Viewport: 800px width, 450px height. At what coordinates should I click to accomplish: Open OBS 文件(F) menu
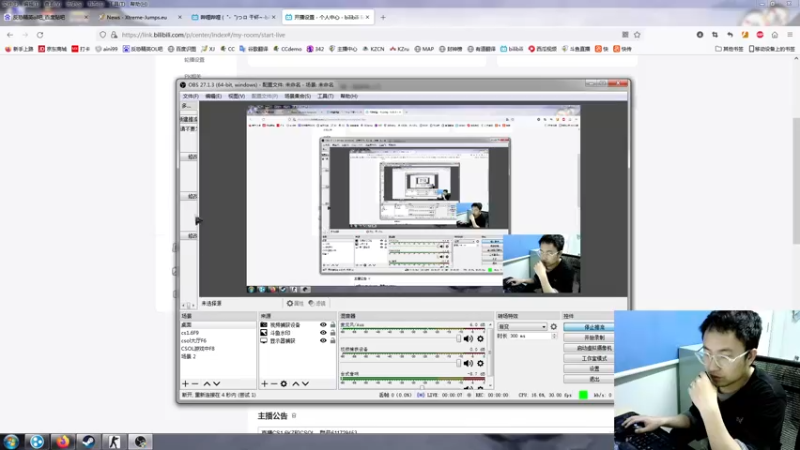tap(190, 96)
